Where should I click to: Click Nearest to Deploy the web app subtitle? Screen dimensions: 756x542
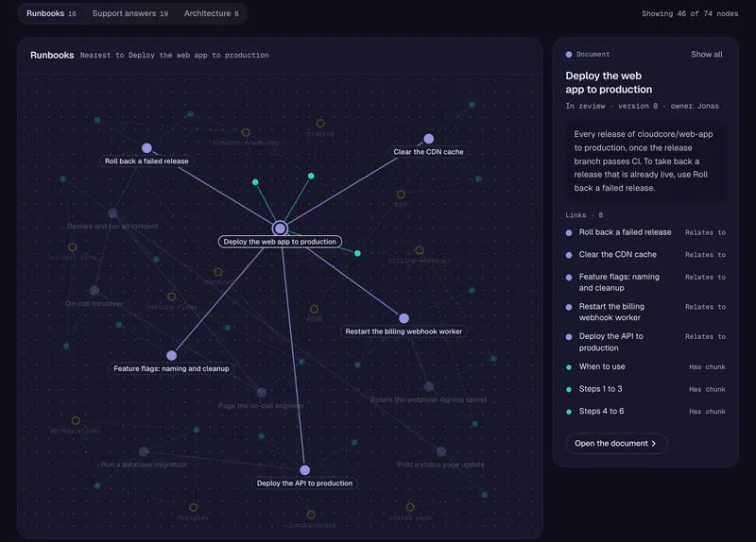tap(175, 56)
